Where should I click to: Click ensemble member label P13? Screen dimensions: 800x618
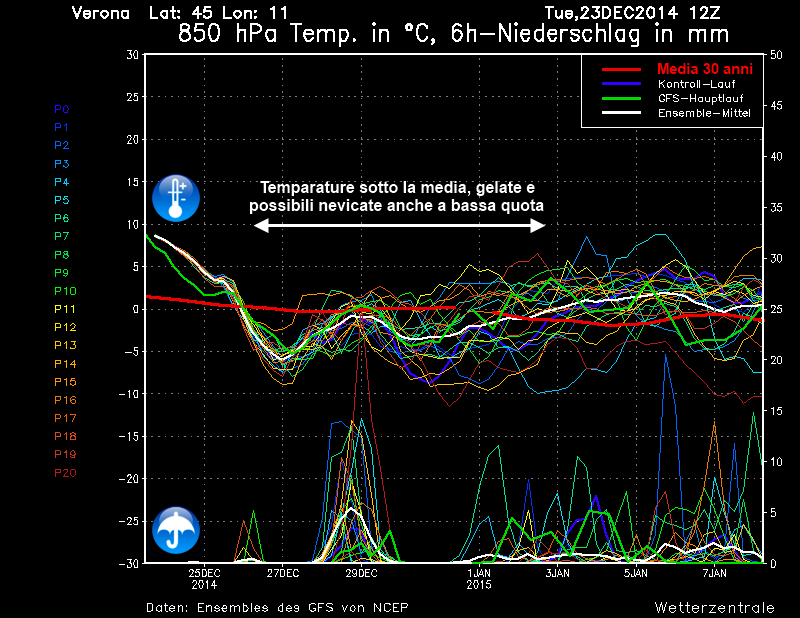[x=65, y=345]
